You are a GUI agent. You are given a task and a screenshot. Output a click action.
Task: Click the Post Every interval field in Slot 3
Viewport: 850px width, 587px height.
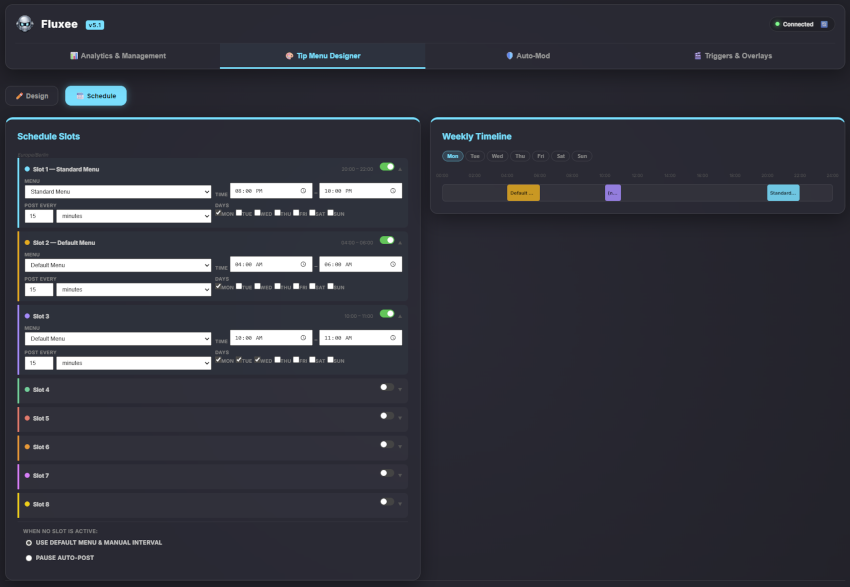click(x=38, y=363)
